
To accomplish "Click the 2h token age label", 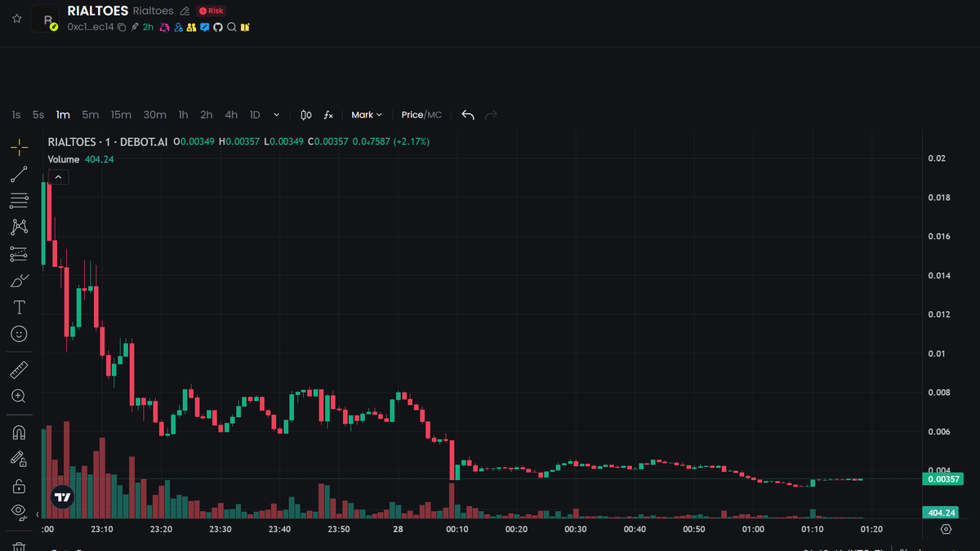I will pyautogui.click(x=148, y=27).
